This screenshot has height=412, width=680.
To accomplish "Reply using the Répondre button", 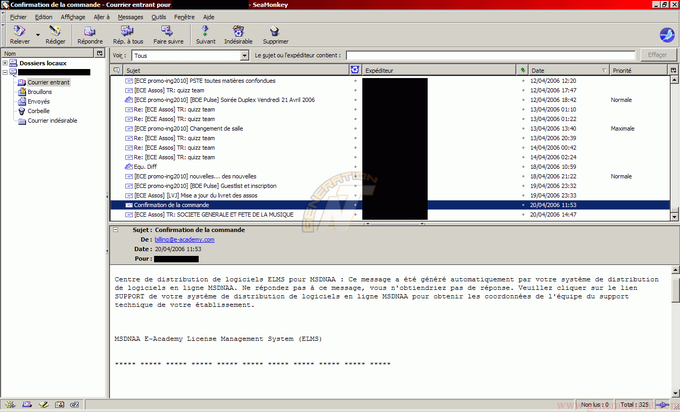I will (90, 35).
